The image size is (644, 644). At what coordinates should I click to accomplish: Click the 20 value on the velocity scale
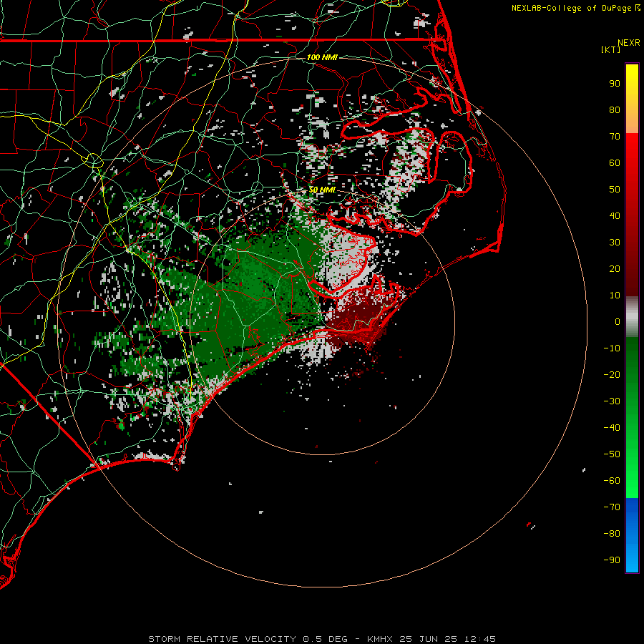click(x=615, y=269)
